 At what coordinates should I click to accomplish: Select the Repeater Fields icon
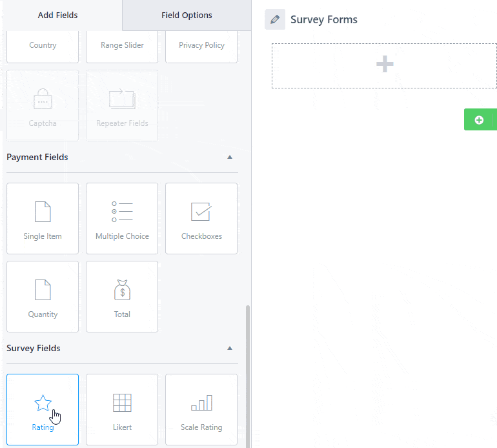(122, 99)
